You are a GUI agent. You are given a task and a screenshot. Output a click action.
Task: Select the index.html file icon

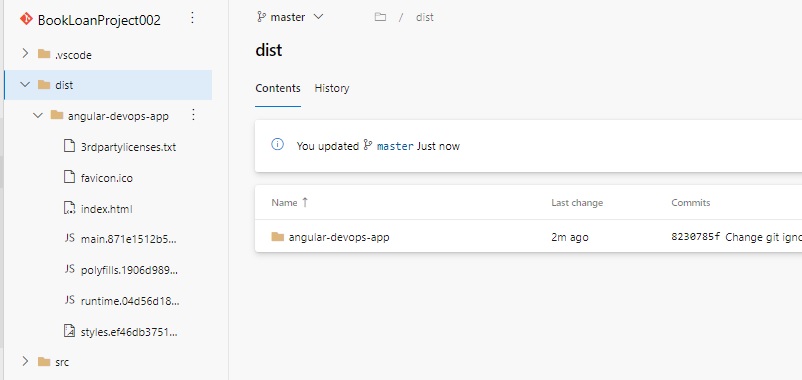point(69,208)
